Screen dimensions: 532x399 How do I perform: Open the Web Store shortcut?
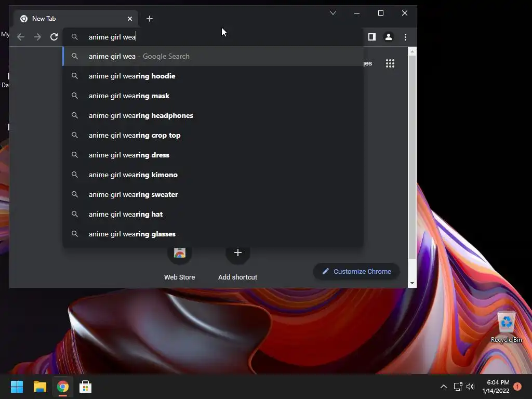(x=179, y=263)
